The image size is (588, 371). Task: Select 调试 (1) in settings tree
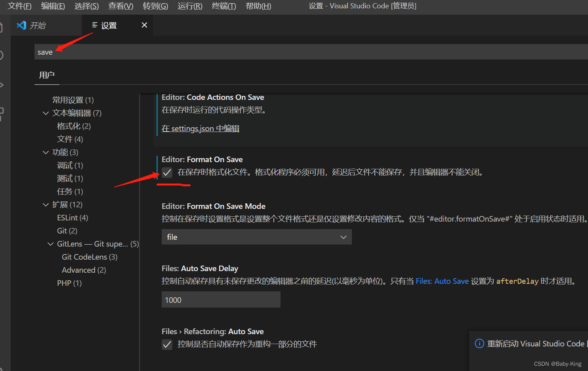pos(70,165)
